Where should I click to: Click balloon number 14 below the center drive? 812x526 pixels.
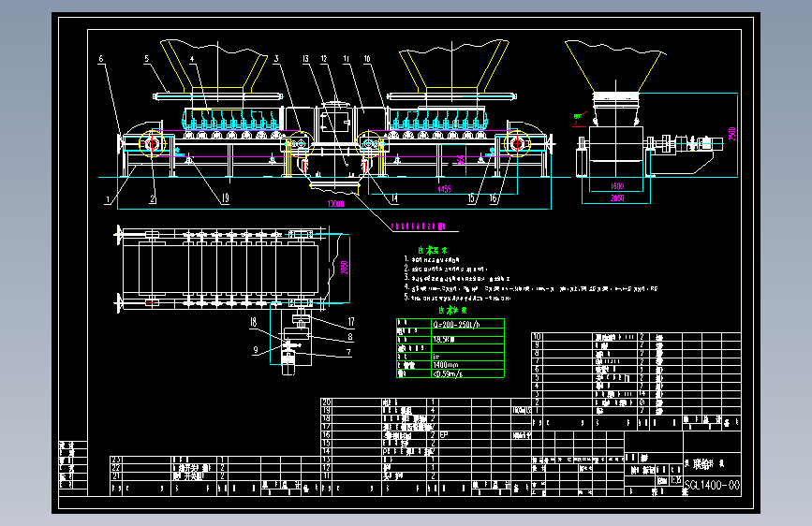click(x=394, y=197)
